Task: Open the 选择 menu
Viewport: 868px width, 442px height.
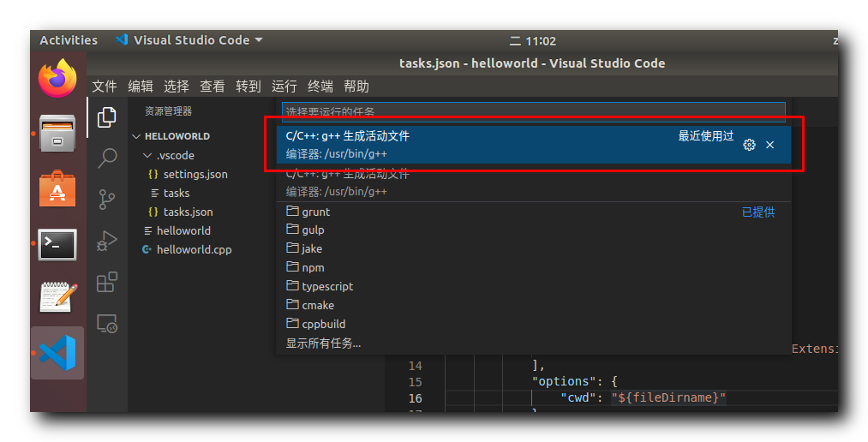Action: [176, 87]
